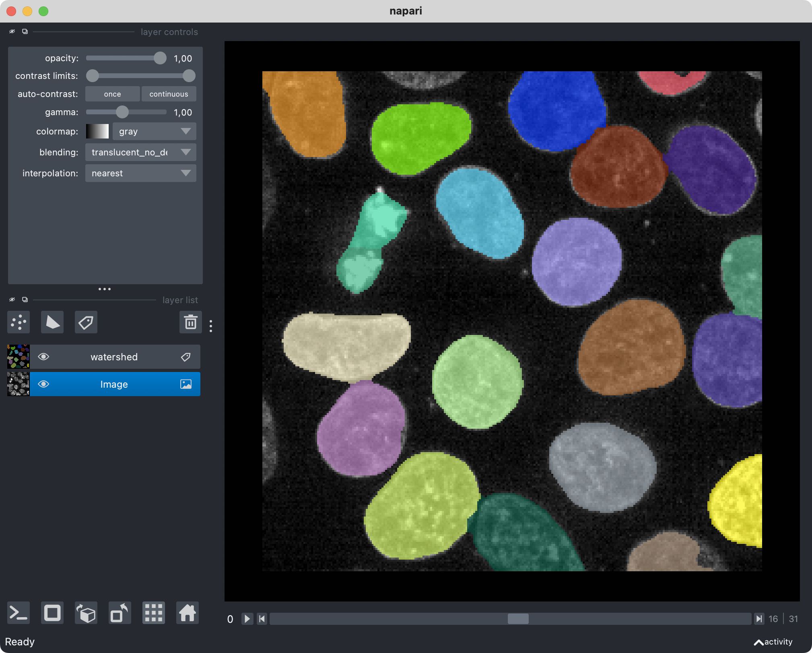Step to previous slice
The image size is (812, 653).
point(262,619)
